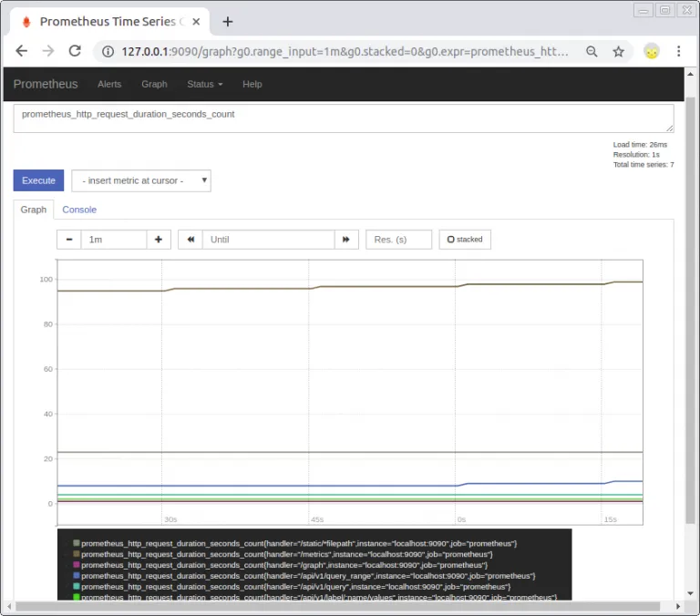Click the /static/*filepath legend color swatch
Image resolution: width=700 pixels, height=616 pixels.
pos(77,543)
